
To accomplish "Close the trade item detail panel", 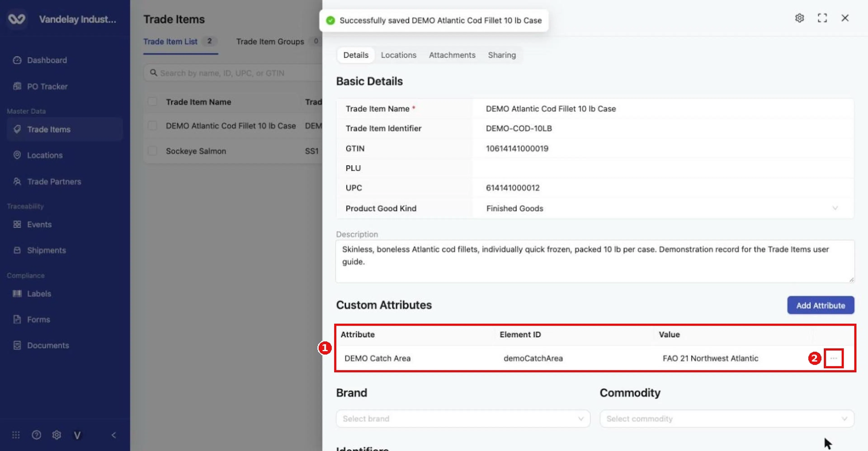I will [845, 18].
